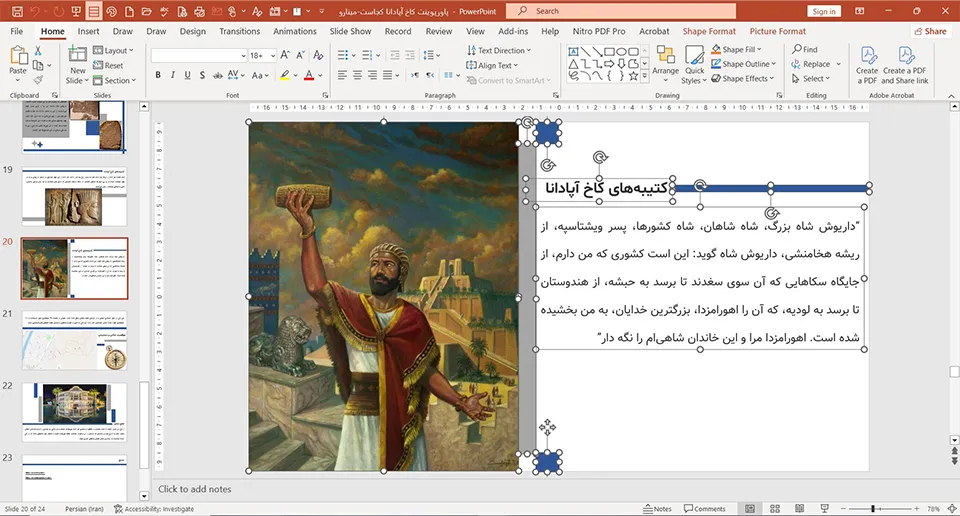960x516 pixels.
Task: Open the Shape Format tab
Action: point(709,31)
